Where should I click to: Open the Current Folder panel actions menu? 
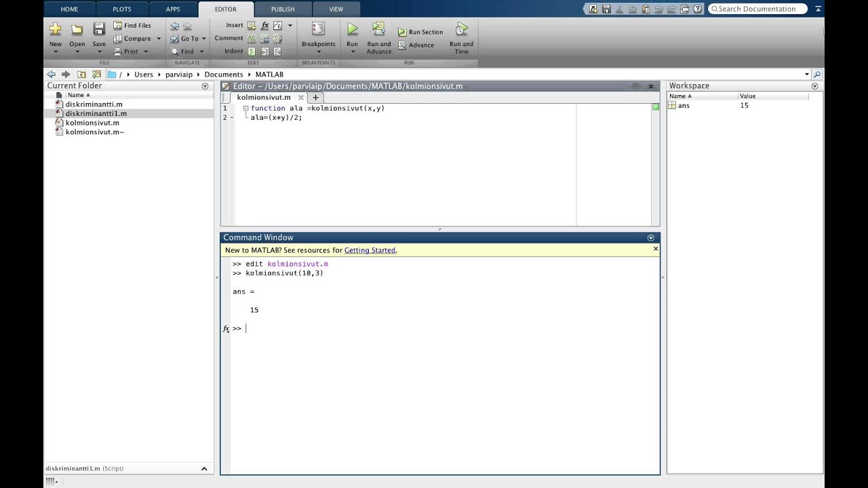[x=205, y=86]
